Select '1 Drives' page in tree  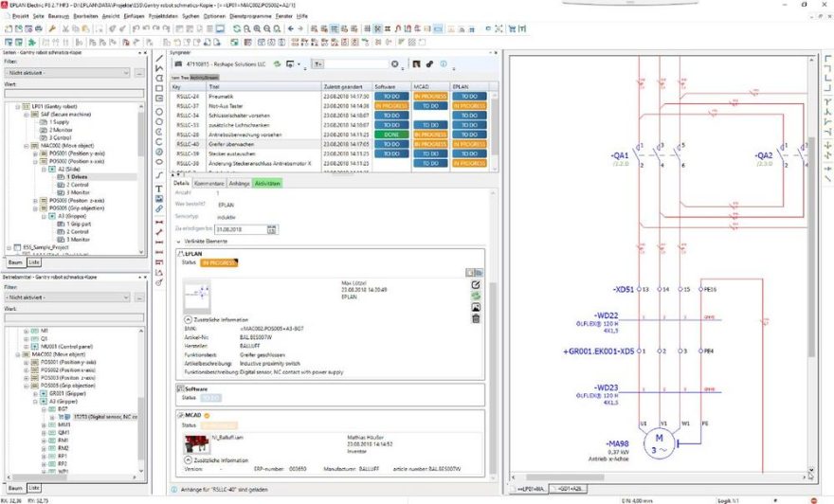[77, 177]
